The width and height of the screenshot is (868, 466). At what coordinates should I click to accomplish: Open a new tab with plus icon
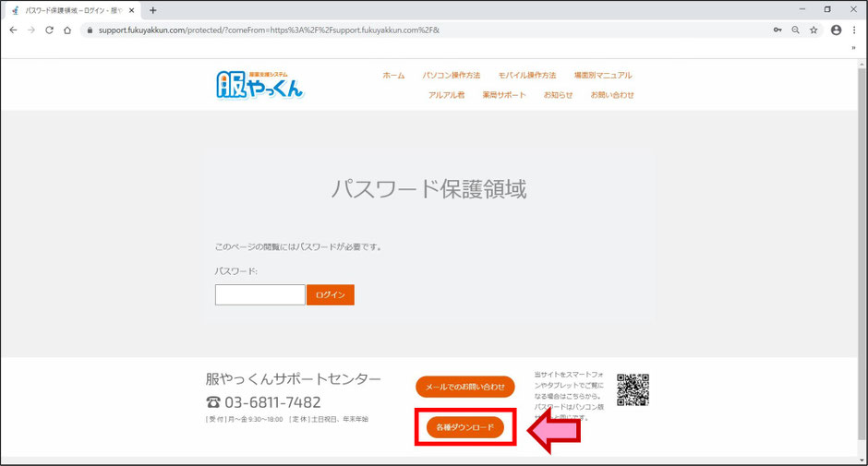pos(152,10)
